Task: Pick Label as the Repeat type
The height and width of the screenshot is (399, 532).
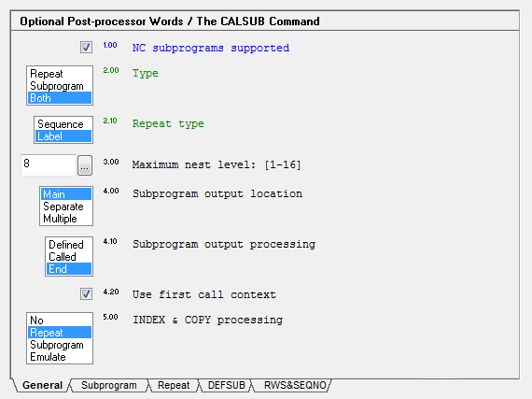Action: coord(63,136)
